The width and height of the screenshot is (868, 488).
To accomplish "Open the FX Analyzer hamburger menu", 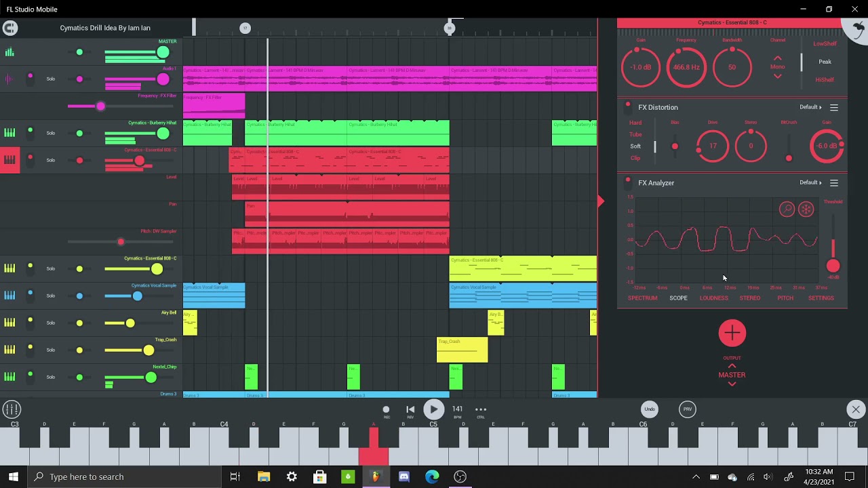I will click(834, 183).
